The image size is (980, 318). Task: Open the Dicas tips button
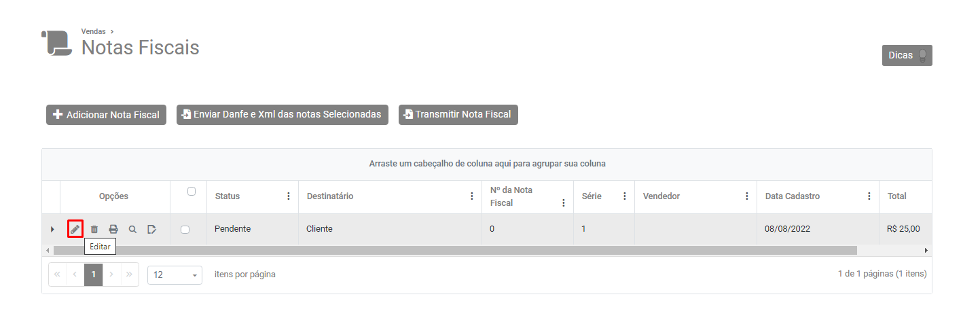907,56
